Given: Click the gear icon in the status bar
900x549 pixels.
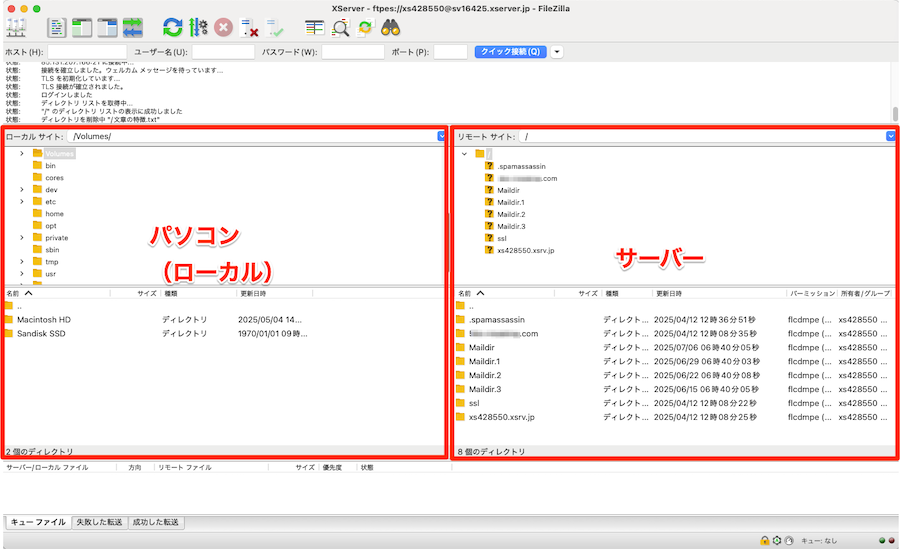Looking at the screenshot, I should (777, 540).
